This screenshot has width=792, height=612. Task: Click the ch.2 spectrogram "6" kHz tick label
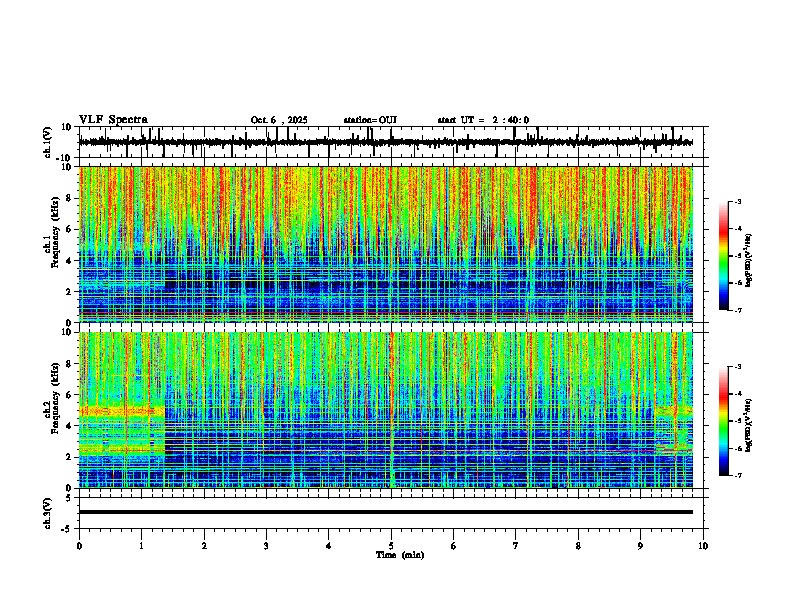(69, 395)
